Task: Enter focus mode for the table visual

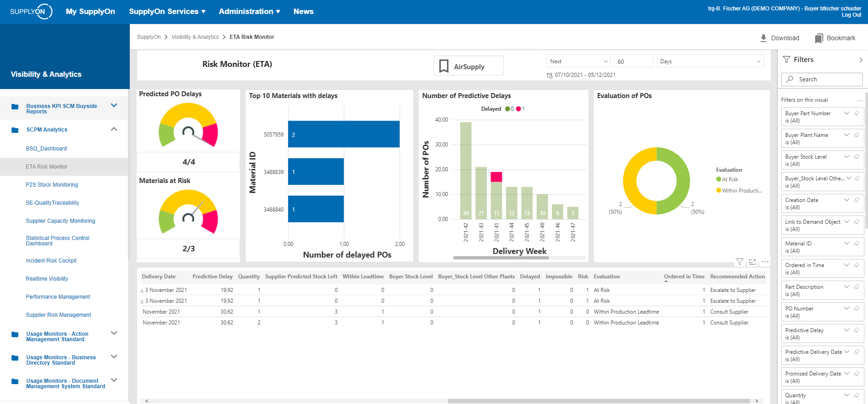Action: pyautogui.click(x=752, y=262)
